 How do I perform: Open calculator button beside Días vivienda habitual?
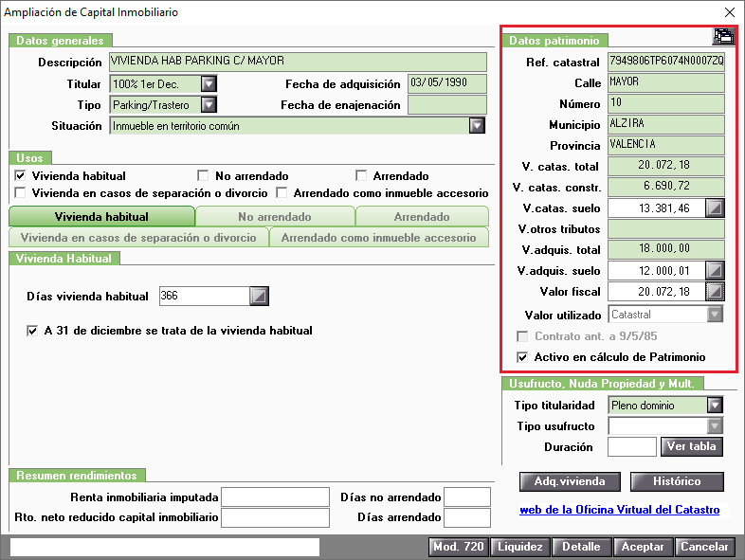(259, 296)
